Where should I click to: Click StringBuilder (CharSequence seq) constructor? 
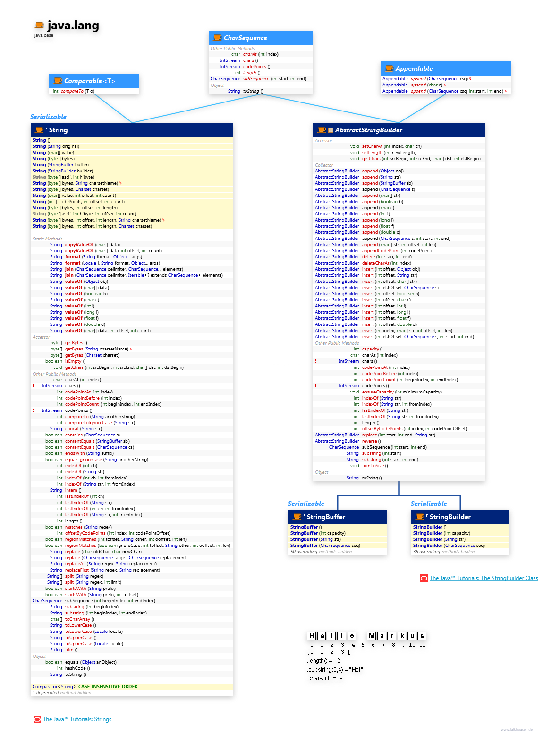tap(449, 546)
